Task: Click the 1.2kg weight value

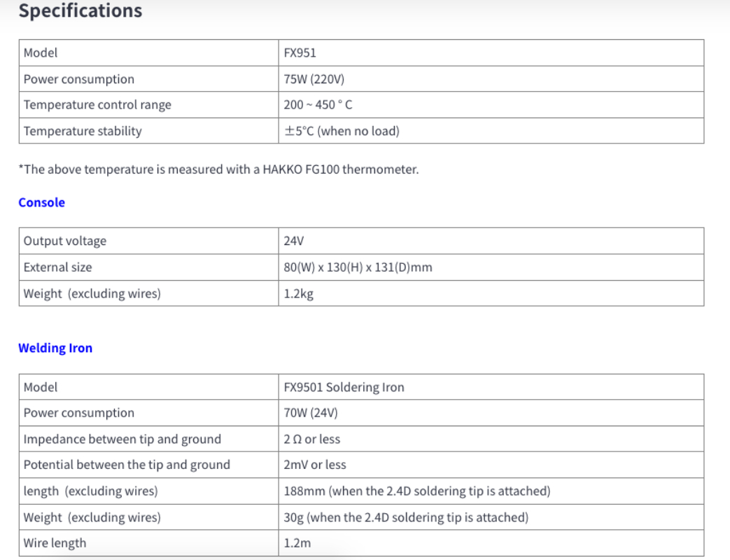Action: [298, 293]
